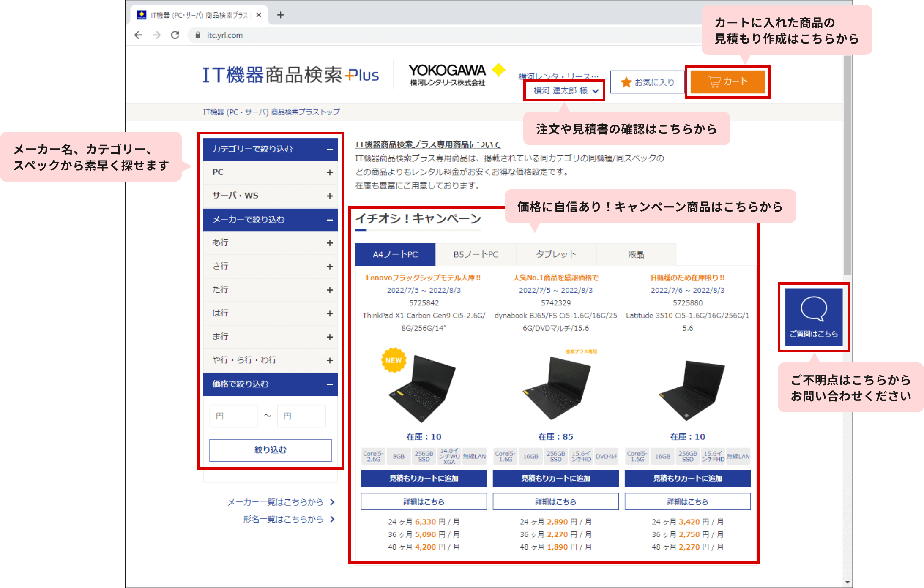Click the ThinkPad X1 Carbon laptop image
Image resolution: width=924 pixels, height=588 pixels.
coord(422,389)
